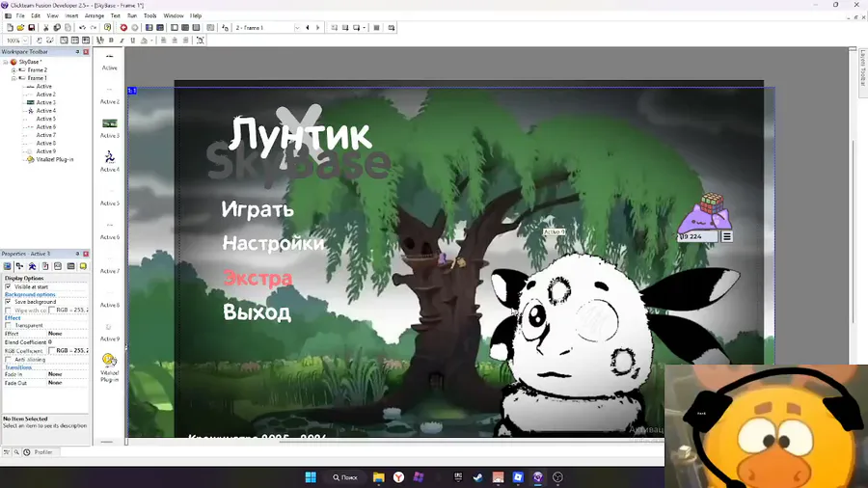Go to next frame with the right arrow
The height and width of the screenshot is (488, 868).
coord(317,28)
